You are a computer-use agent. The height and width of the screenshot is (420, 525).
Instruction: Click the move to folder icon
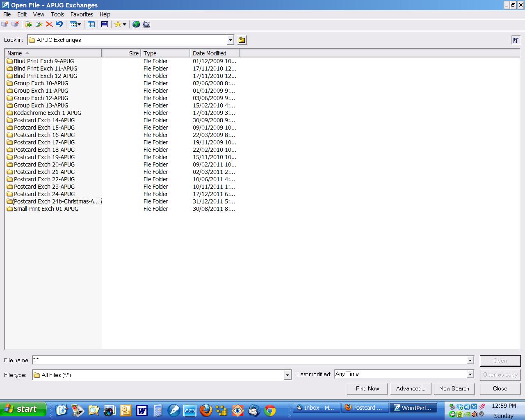(x=29, y=24)
